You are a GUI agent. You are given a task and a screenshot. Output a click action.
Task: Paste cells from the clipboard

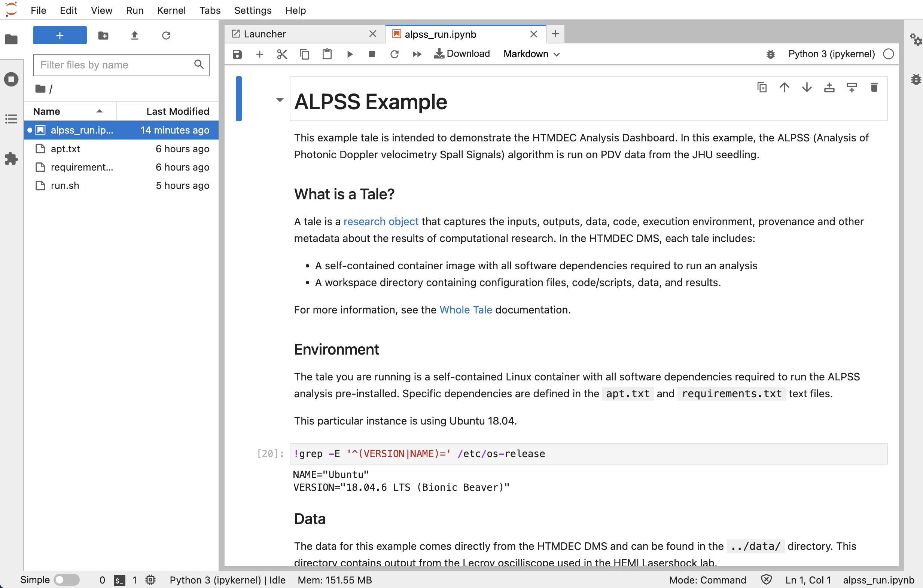point(327,54)
